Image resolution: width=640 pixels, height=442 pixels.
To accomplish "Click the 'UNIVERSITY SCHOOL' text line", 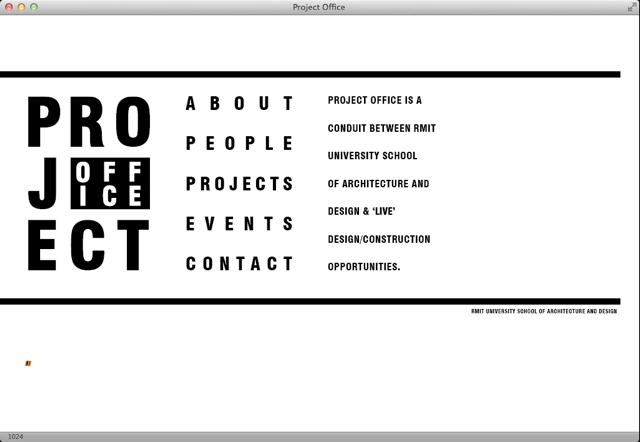I will click(x=372, y=156).
